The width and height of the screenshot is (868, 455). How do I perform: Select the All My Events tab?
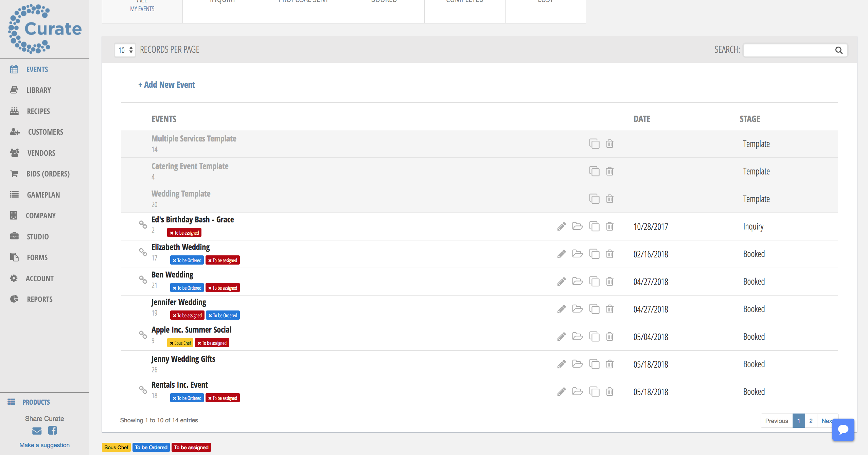142,9
